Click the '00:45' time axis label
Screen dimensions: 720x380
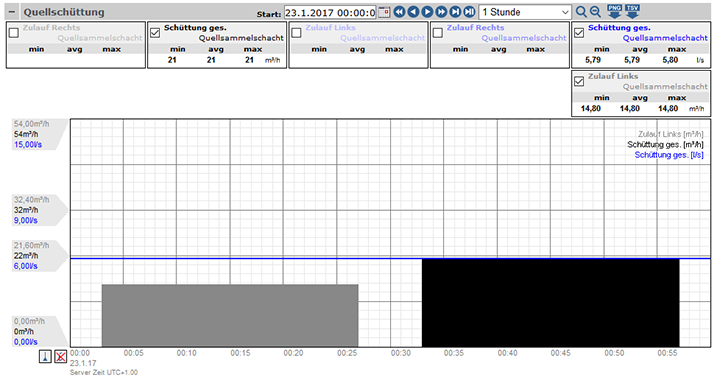(x=561, y=353)
